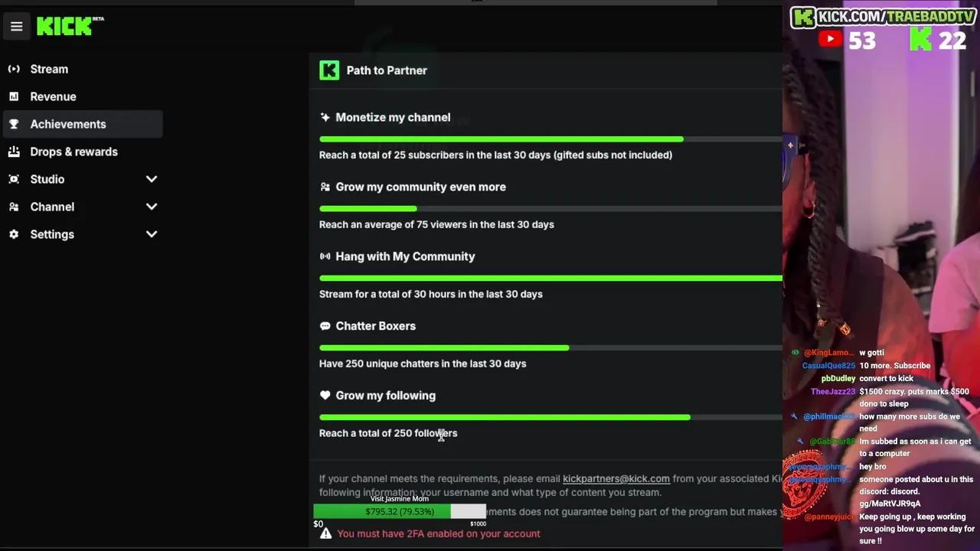Screen dimensions: 980x551
Task: Click the Drops & rewards icon
Action: click(x=14, y=152)
